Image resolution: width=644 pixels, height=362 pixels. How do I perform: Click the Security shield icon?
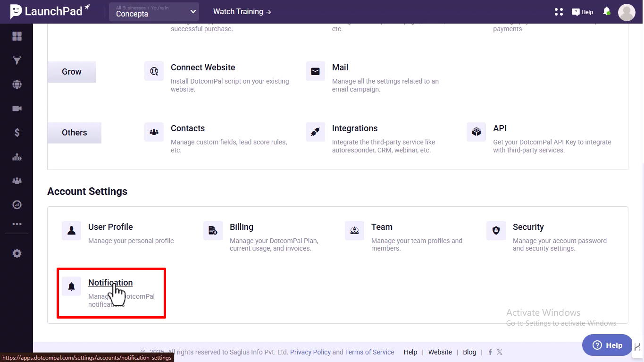click(x=496, y=231)
